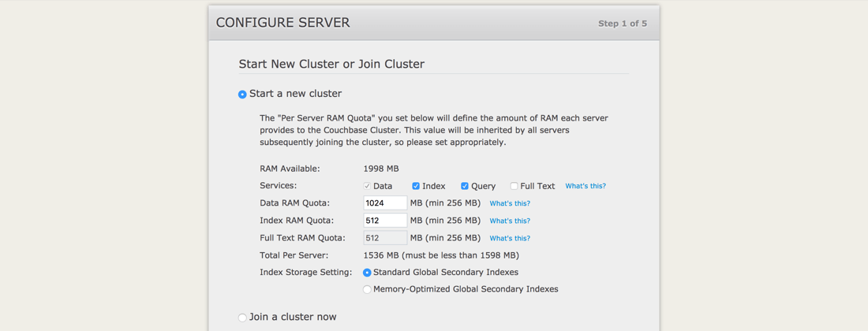Click the Full Text RAM Quota label
This screenshot has width=868, height=331.
(302, 238)
